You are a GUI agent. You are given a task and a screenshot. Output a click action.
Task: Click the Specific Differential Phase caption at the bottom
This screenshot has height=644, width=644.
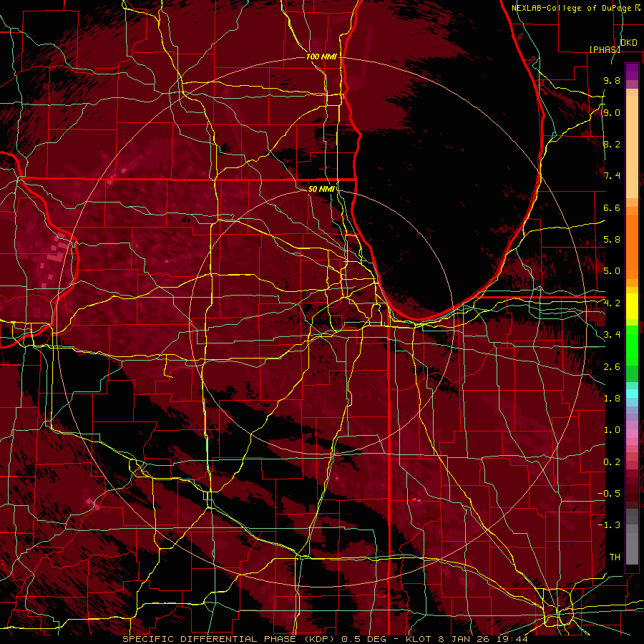[x=325, y=639]
